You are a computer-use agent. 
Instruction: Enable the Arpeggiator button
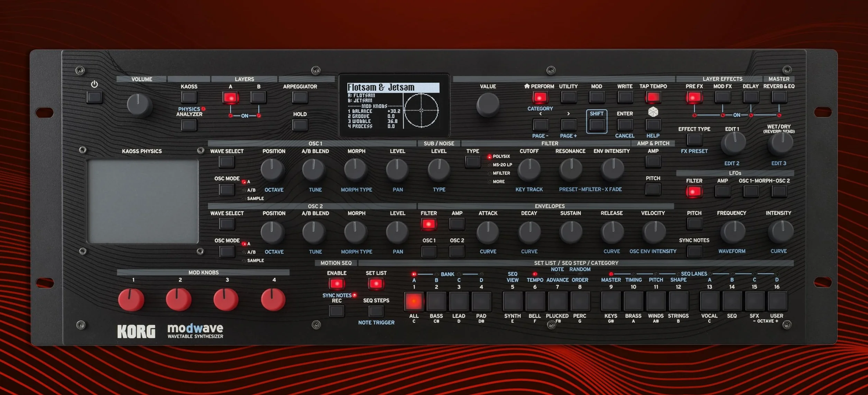[300, 98]
